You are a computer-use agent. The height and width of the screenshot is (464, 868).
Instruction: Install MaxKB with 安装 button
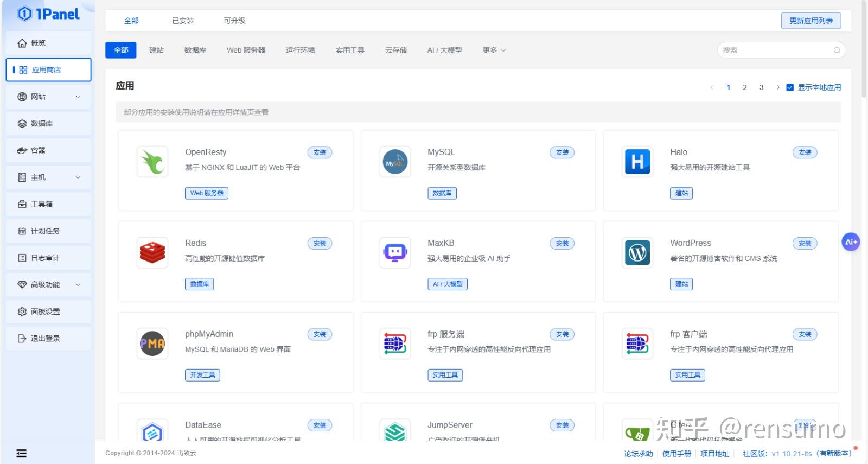562,244
